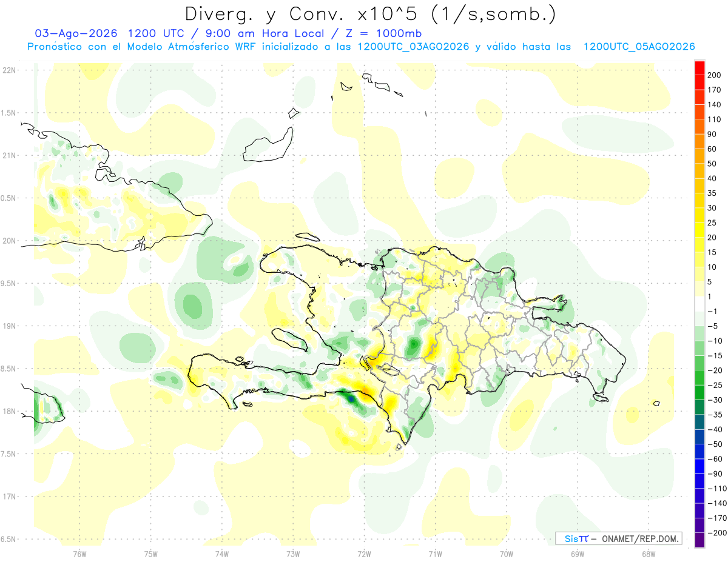Click the latitude label "6.5N"
The height and width of the screenshot is (562, 728).
click(8, 539)
